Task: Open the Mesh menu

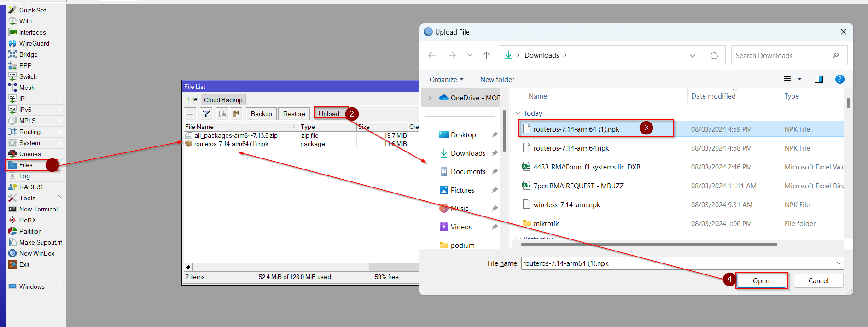Action: pos(27,88)
